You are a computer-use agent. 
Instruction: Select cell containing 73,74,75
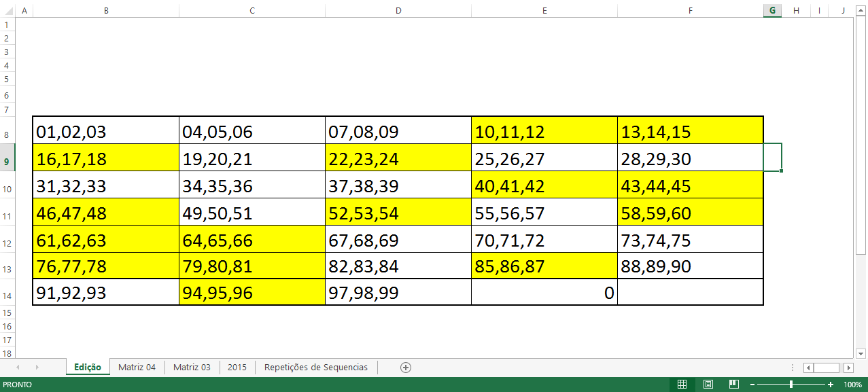tap(691, 239)
